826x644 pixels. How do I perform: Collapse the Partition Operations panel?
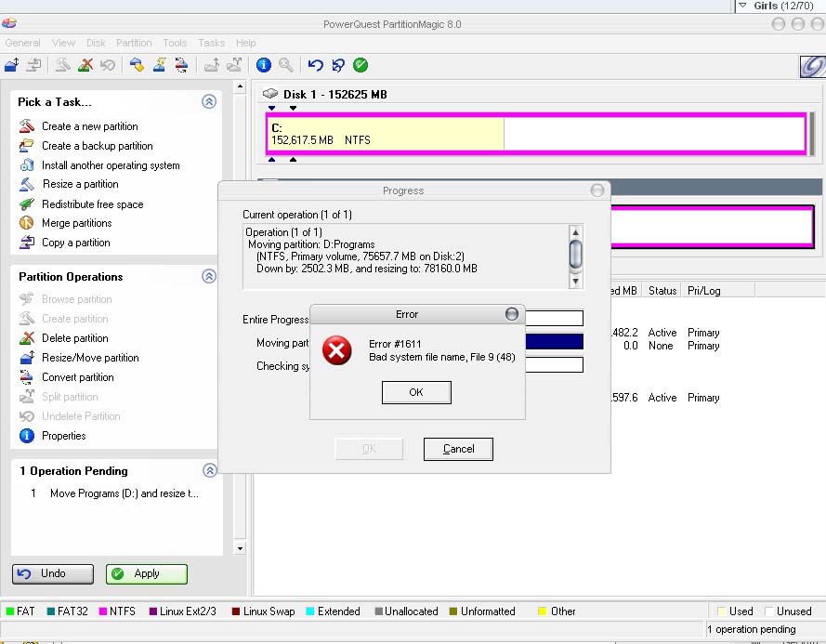[209, 278]
